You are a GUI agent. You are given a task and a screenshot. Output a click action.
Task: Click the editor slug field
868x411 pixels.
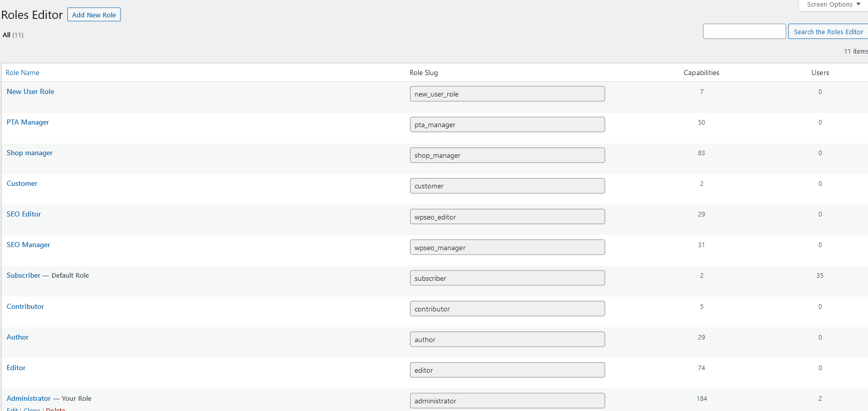pyautogui.click(x=508, y=370)
